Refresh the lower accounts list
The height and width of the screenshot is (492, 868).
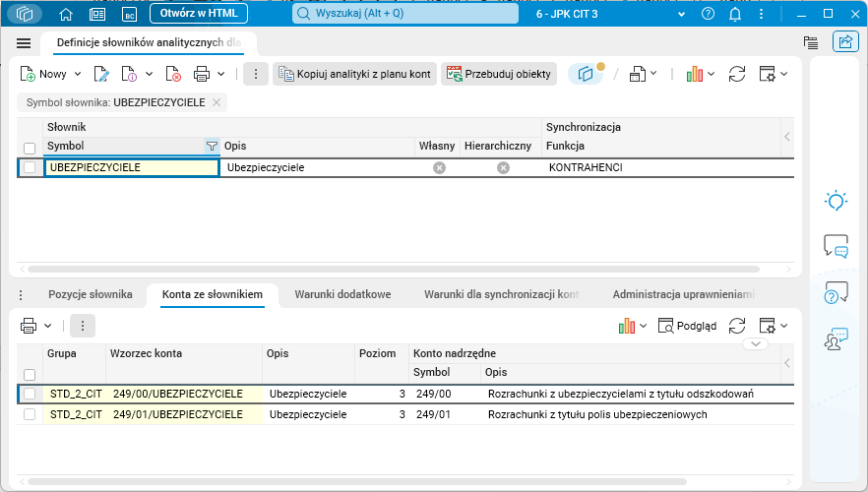pyautogui.click(x=737, y=326)
